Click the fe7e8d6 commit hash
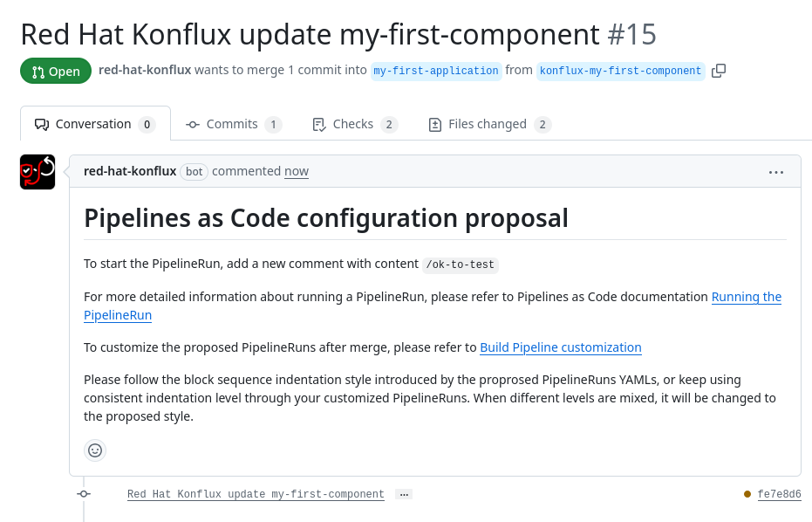 pyautogui.click(x=779, y=493)
